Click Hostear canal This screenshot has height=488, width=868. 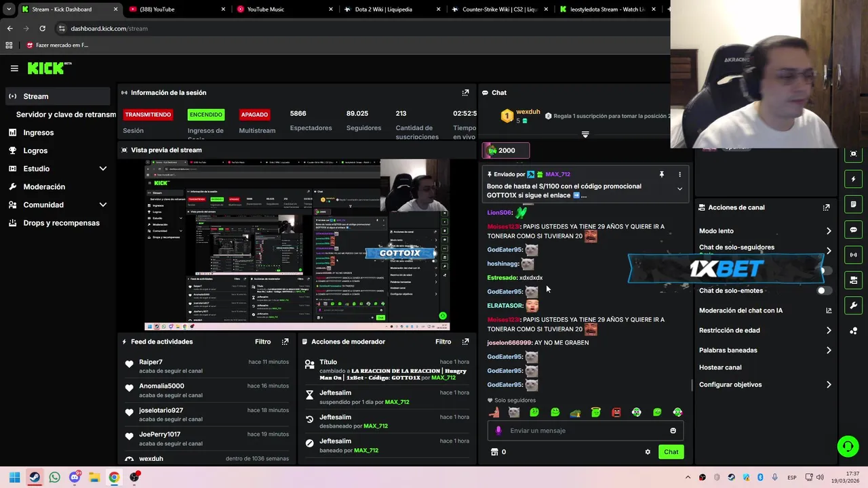pos(720,367)
